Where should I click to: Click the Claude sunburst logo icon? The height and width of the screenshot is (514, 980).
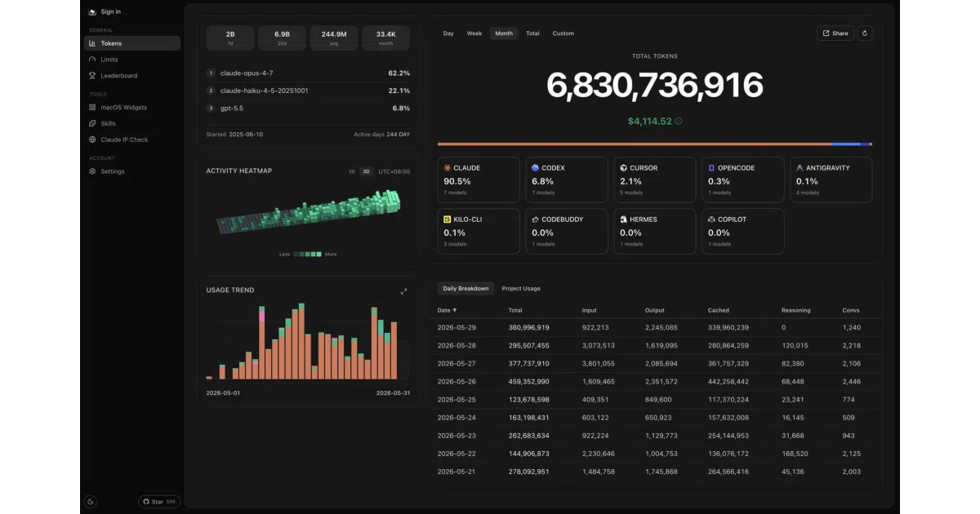coord(448,167)
